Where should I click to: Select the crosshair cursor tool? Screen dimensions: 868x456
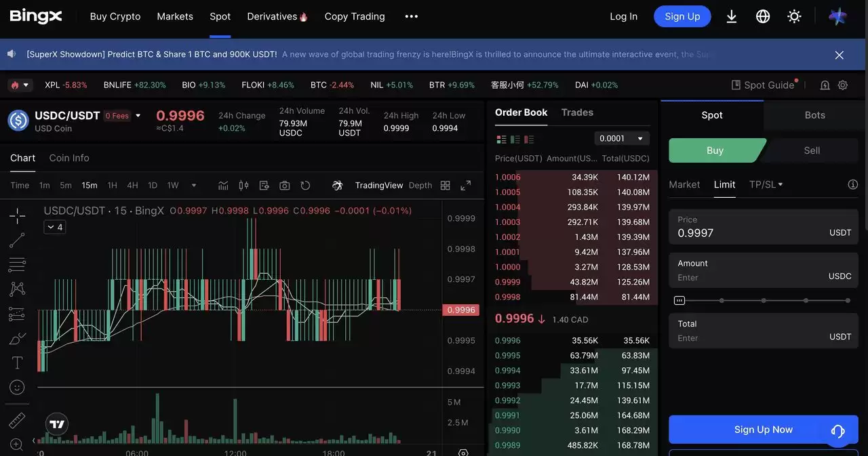[x=17, y=215]
